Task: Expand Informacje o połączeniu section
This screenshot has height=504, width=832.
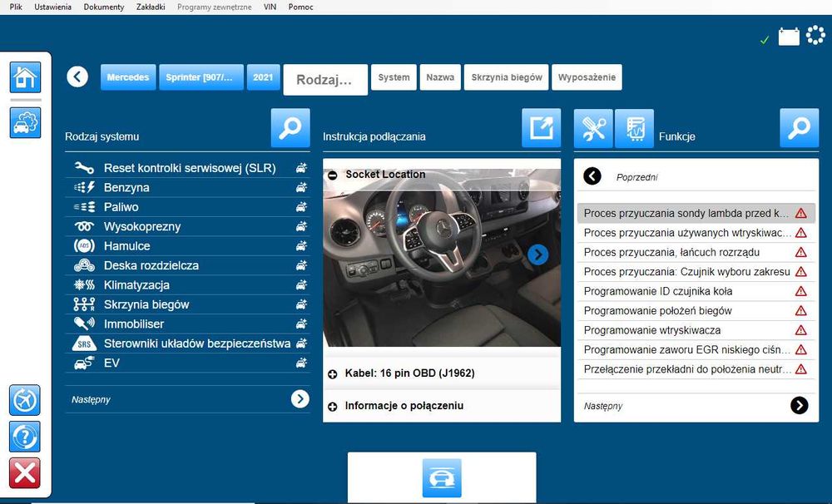Action: click(332, 407)
